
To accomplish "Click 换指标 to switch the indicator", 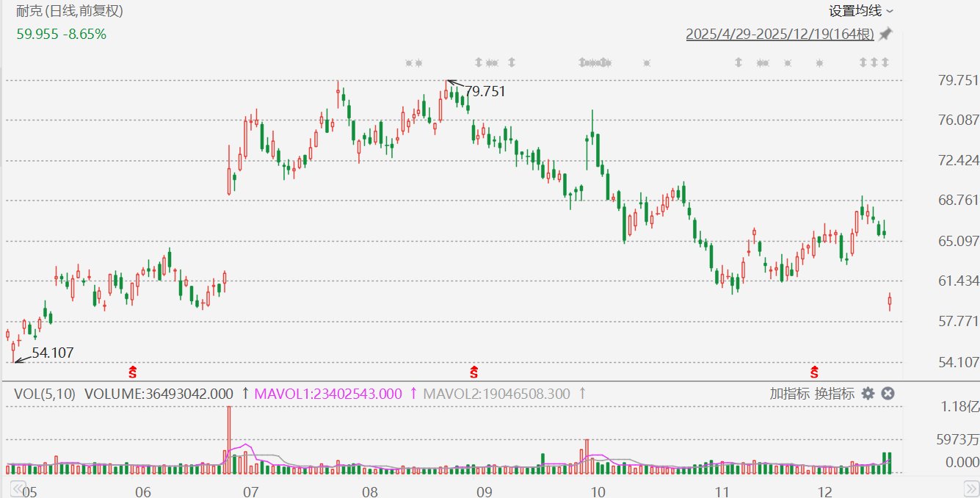I will coord(835,394).
